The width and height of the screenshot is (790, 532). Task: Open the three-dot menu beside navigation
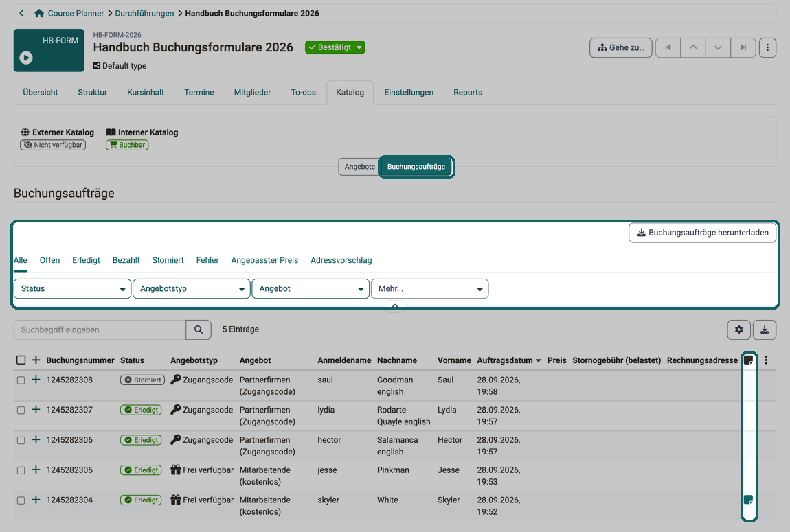point(767,47)
